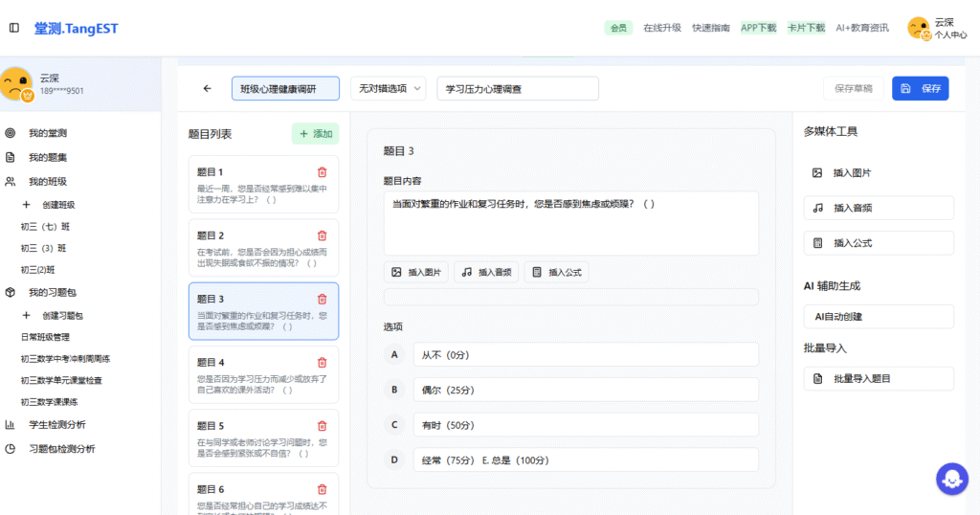Open 初三（七）班 class item
The height and width of the screenshot is (515, 980).
coord(44,227)
